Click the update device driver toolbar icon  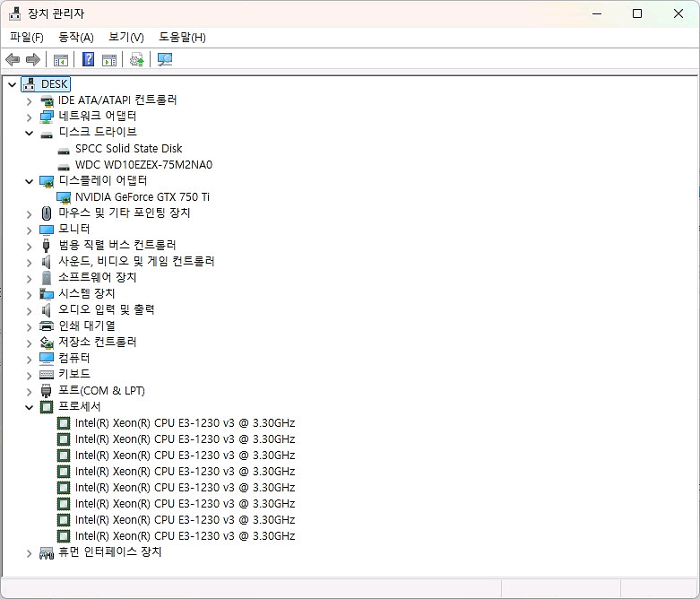point(136,59)
